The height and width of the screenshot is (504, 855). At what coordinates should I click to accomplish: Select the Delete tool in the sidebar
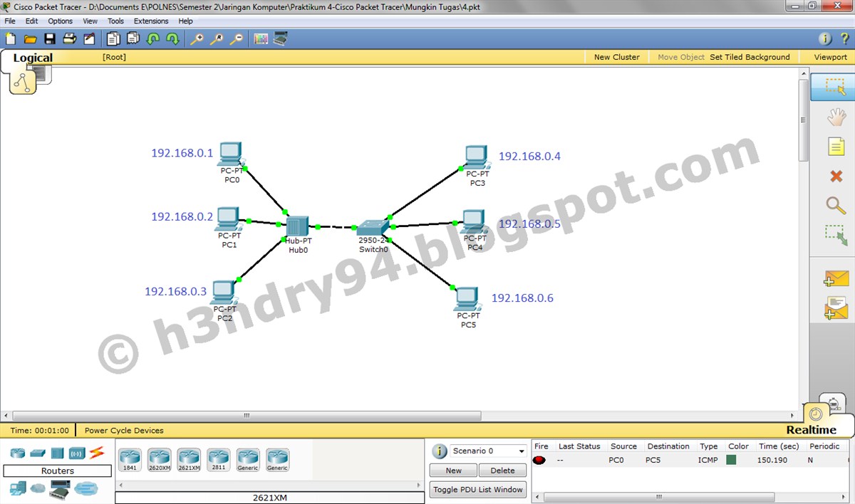click(x=835, y=176)
